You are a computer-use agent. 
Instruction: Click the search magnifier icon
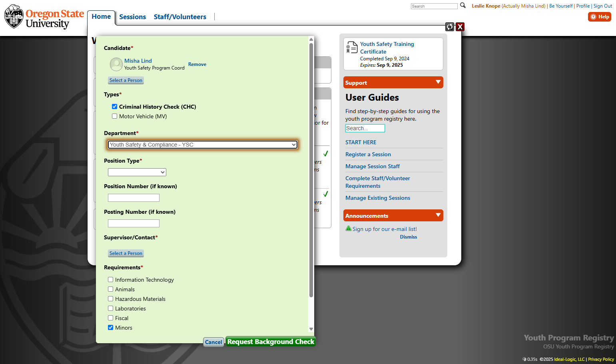click(463, 6)
